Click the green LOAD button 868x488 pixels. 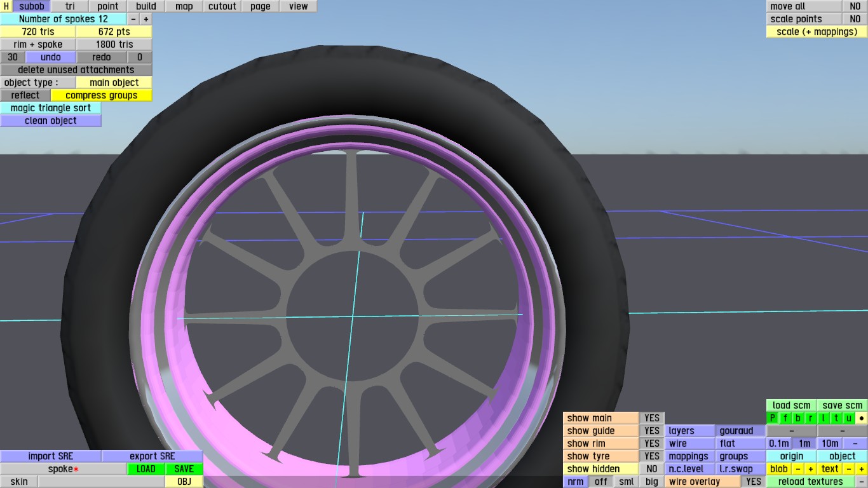(x=146, y=469)
